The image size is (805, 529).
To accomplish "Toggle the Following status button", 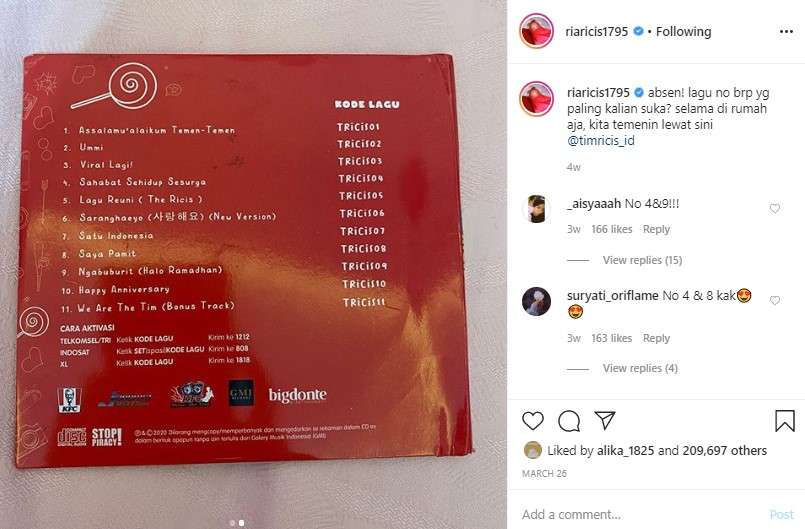I will pyautogui.click(x=683, y=31).
